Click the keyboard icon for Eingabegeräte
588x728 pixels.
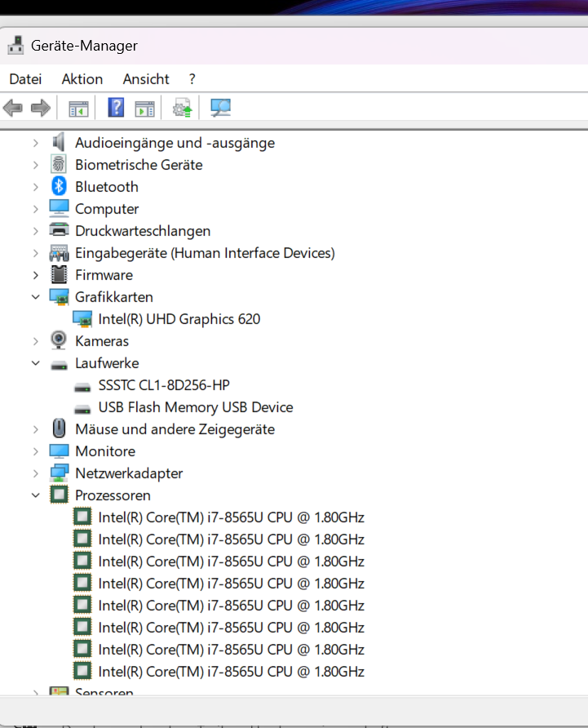[59, 253]
